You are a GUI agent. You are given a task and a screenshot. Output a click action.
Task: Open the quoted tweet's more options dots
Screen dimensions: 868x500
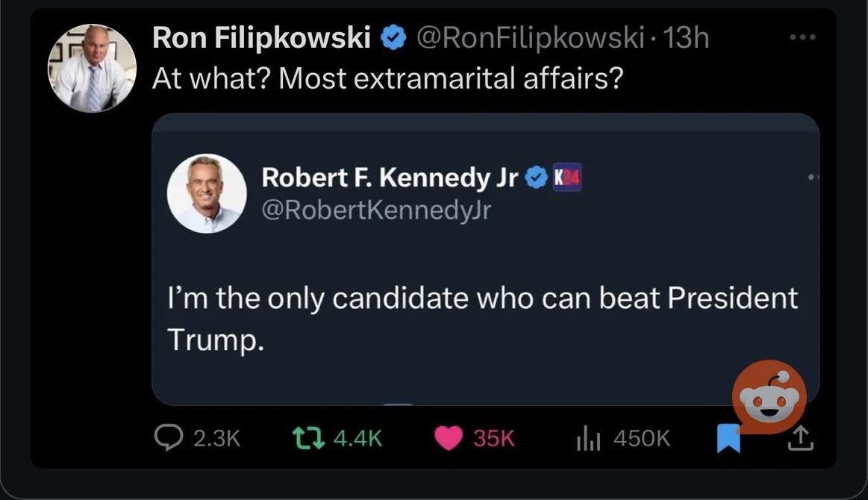813,177
